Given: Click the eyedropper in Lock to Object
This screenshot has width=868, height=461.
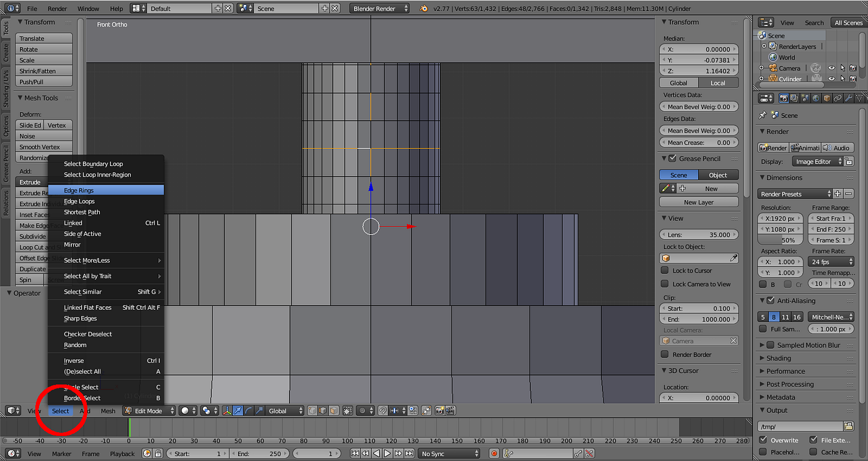Looking at the screenshot, I should tap(733, 258).
